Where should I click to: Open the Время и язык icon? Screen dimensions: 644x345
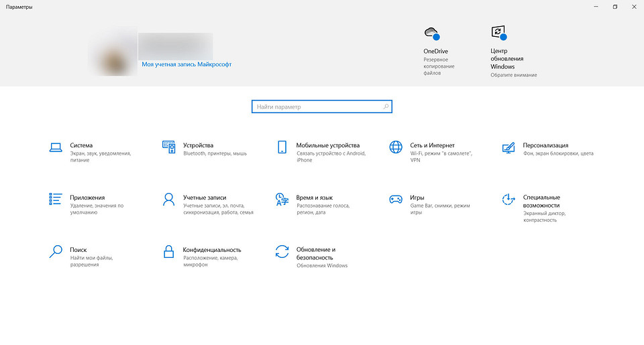pos(282,200)
